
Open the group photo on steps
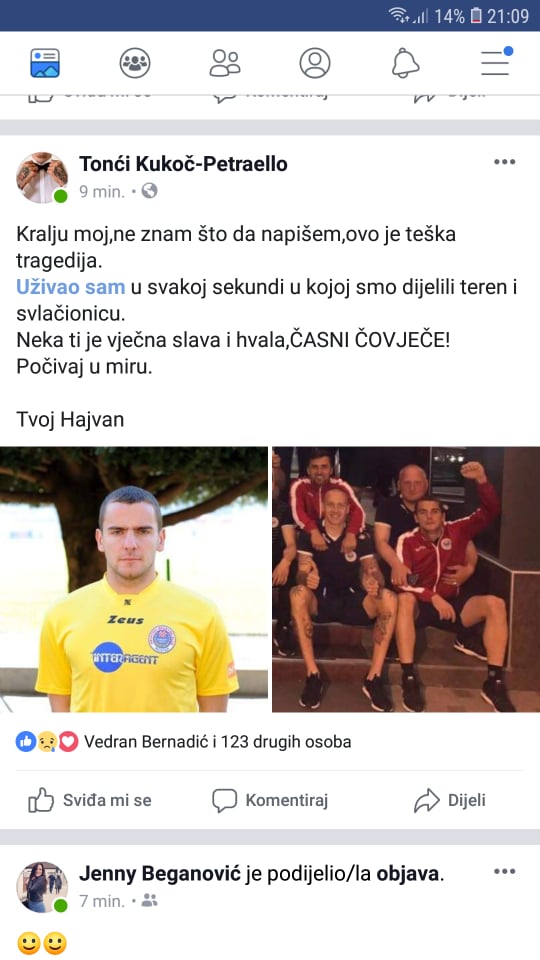click(406, 579)
